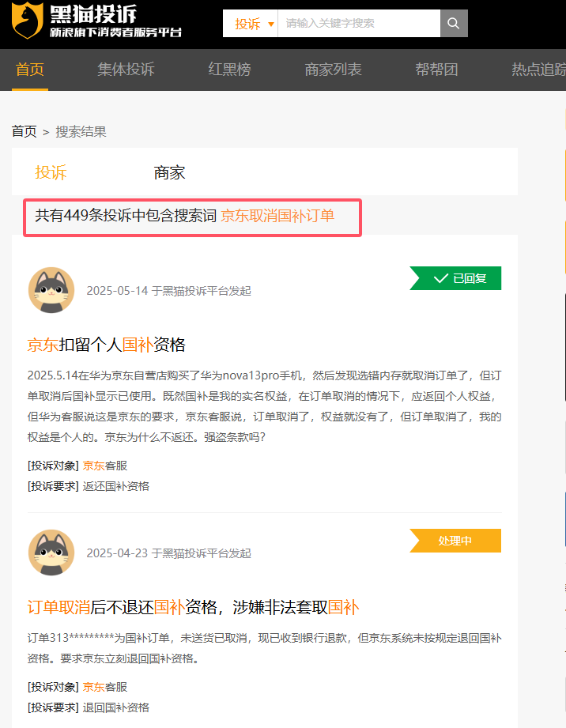Click the 京东取消国补订单 search term
566x728 pixels.
pos(277,216)
